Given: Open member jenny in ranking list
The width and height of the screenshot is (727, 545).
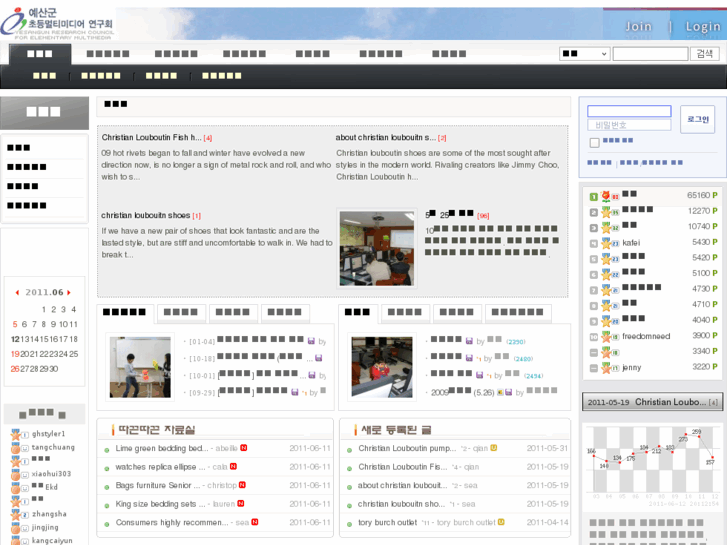Looking at the screenshot, I should click(x=631, y=367).
